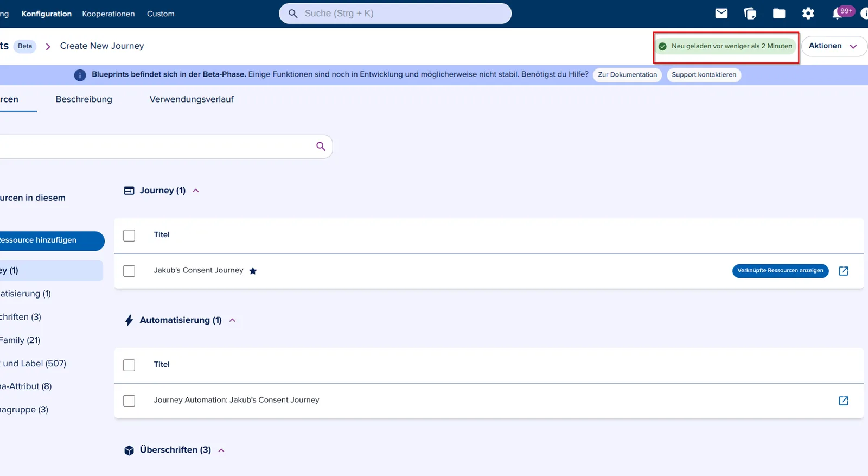This screenshot has height=476, width=868.
Task: Collapse the Automatisierung (1) section
Action: (232, 320)
